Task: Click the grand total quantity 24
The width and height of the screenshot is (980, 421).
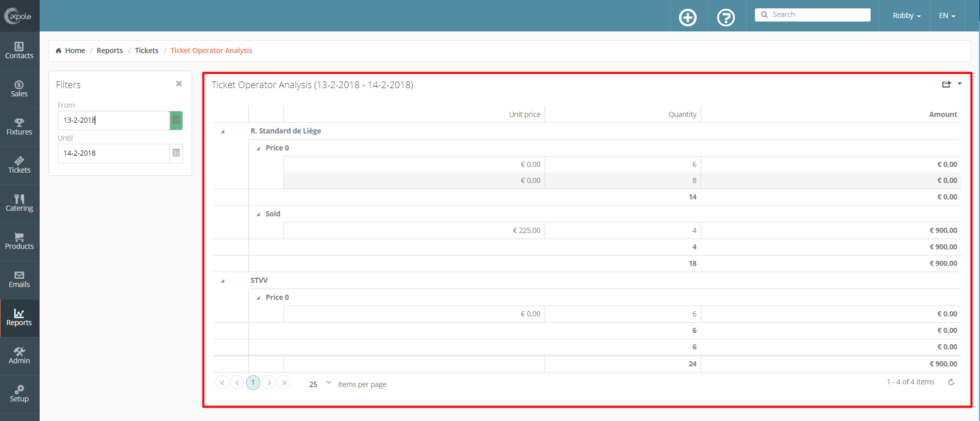Action: pos(692,364)
